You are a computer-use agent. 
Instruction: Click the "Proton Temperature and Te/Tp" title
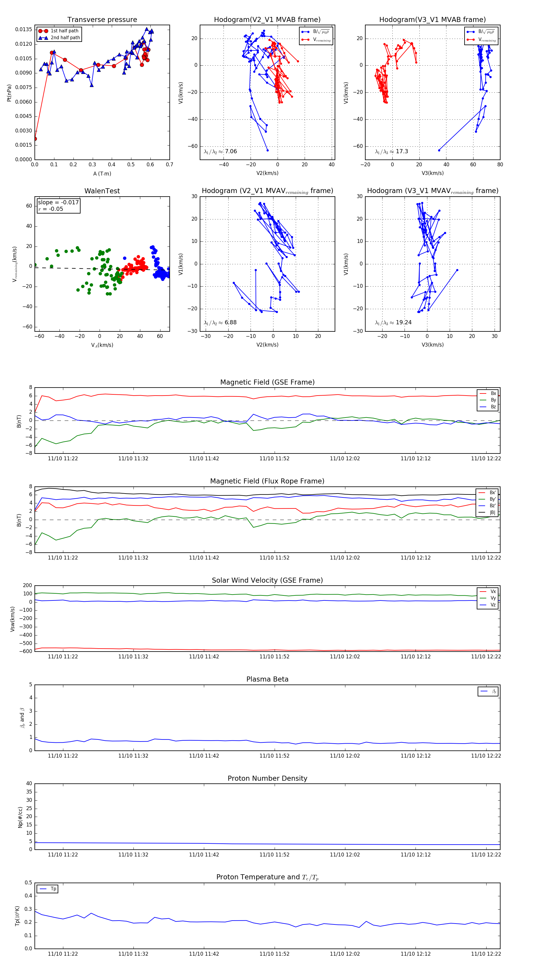click(x=267, y=877)
